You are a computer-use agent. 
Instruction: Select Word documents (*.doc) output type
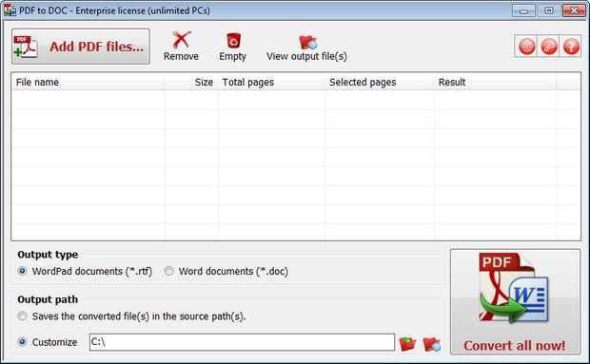coord(226,271)
